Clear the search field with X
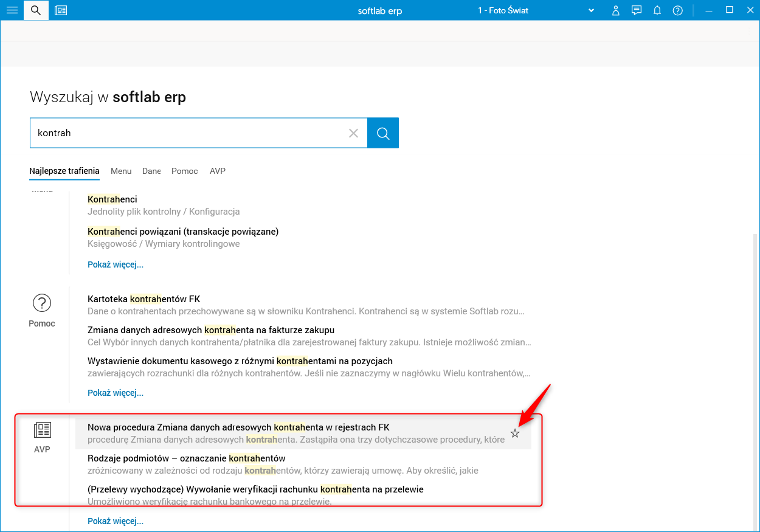Viewport: 760px width, 532px height. [353, 133]
